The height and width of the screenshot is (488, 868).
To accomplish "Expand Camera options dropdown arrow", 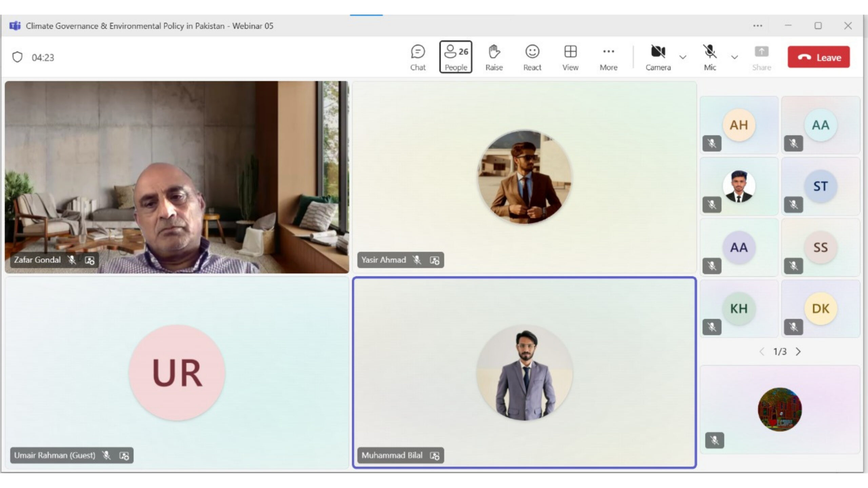I will coord(683,57).
